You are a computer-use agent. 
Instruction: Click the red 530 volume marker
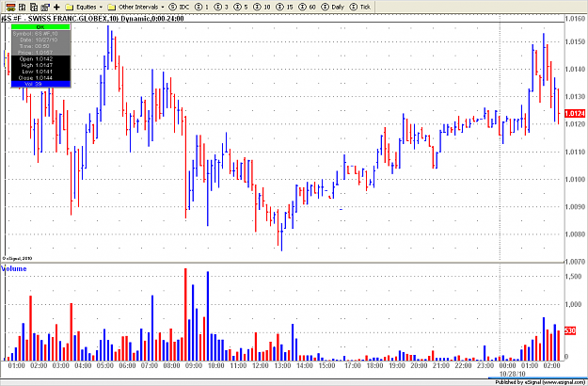click(x=570, y=331)
